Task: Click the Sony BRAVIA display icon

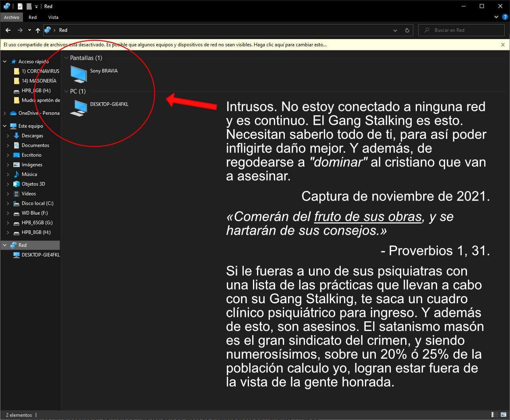Action: coord(79,74)
